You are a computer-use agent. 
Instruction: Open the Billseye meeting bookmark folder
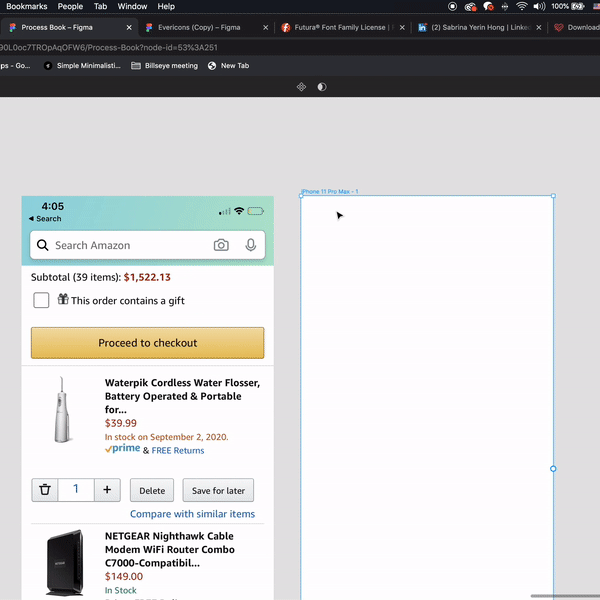click(x=165, y=66)
